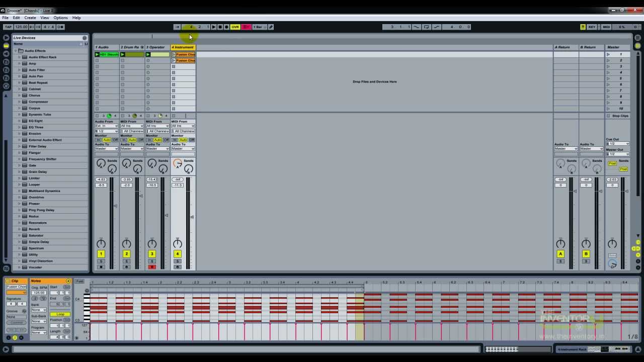The height and width of the screenshot is (362, 644).
Task: Toggle Return A activator button
Action: pyautogui.click(x=560, y=254)
